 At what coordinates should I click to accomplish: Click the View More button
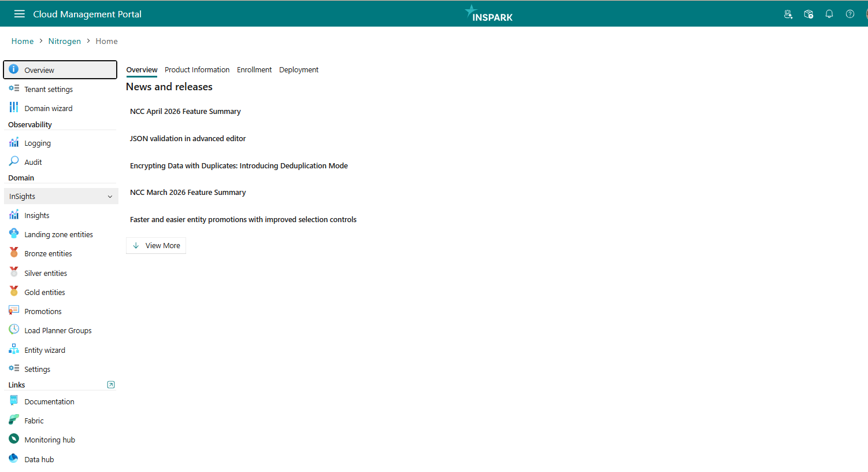click(x=156, y=245)
